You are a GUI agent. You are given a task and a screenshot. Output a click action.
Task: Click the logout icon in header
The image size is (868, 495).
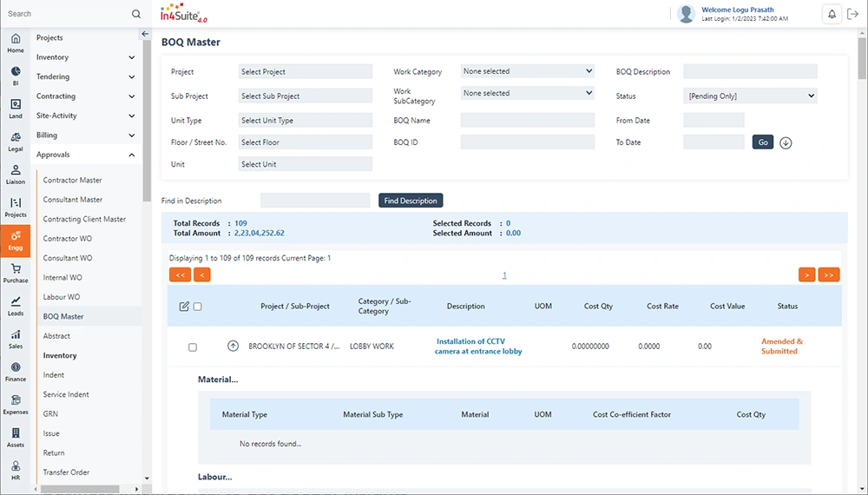852,15
